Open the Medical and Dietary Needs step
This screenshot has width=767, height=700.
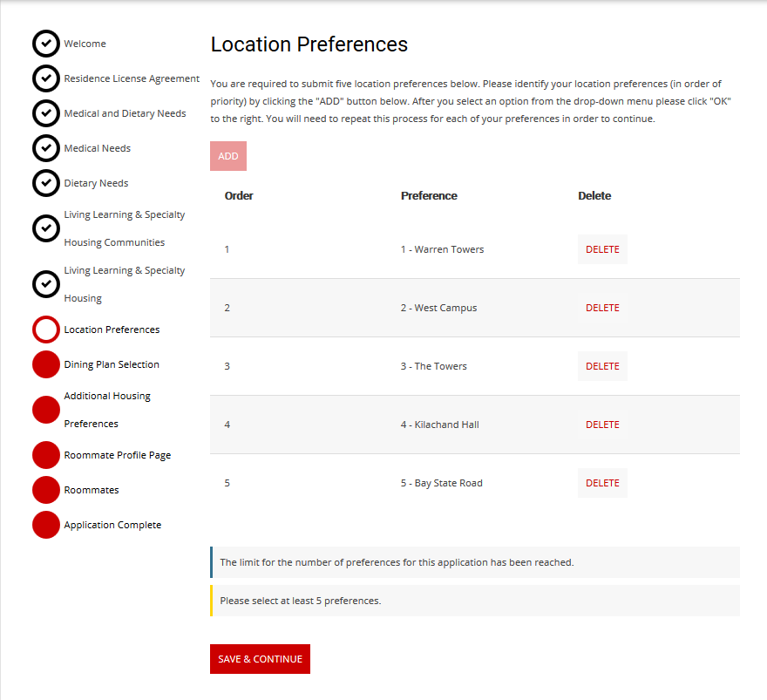(125, 113)
